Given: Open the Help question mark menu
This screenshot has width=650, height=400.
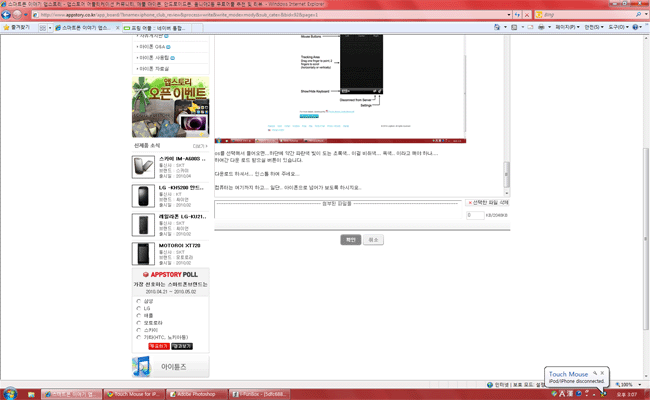Looking at the screenshot, I should [638, 27].
